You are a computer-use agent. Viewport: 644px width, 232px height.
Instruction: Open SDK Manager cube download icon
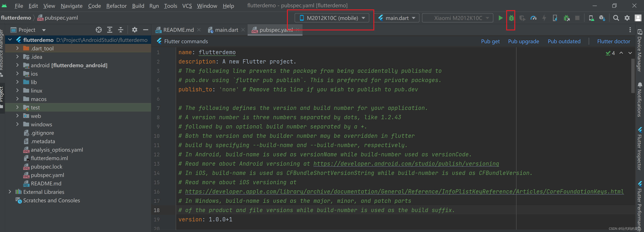[x=602, y=18]
